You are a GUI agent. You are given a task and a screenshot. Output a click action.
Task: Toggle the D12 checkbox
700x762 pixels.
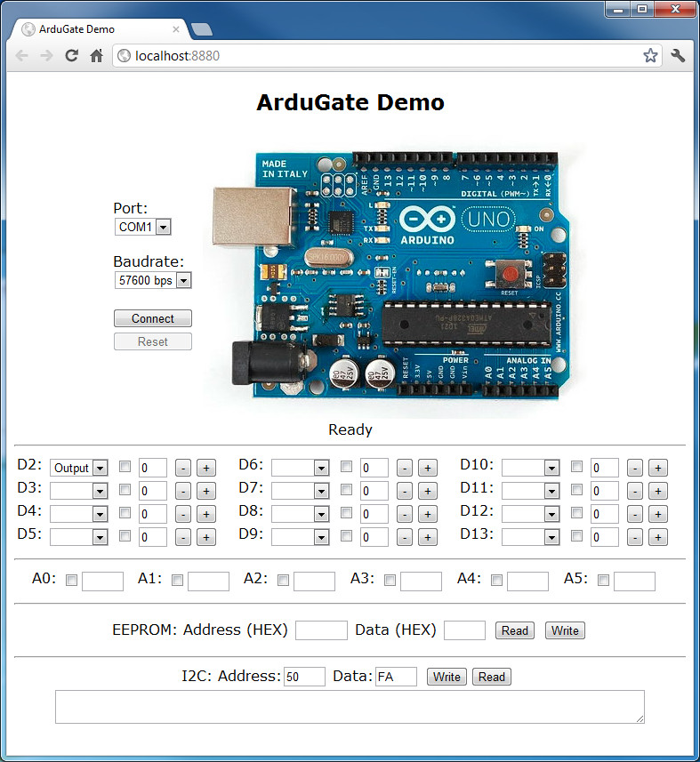[576, 512]
